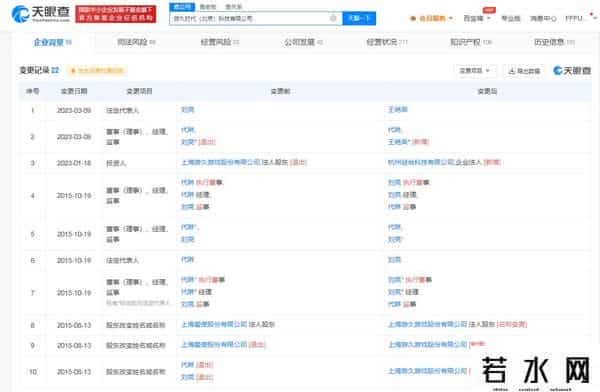The image size is (600, 392).
Task: Open row 9 before-change company link
Action: point(214,345)
